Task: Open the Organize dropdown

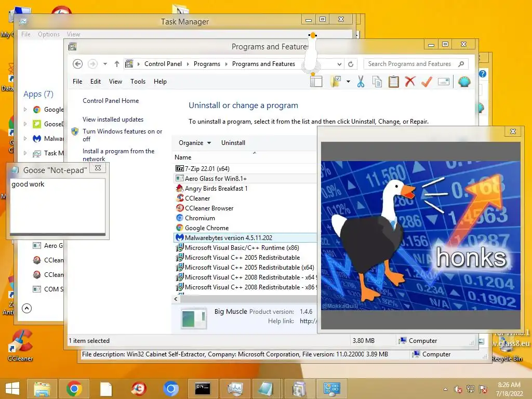Action: coord(195,143)
